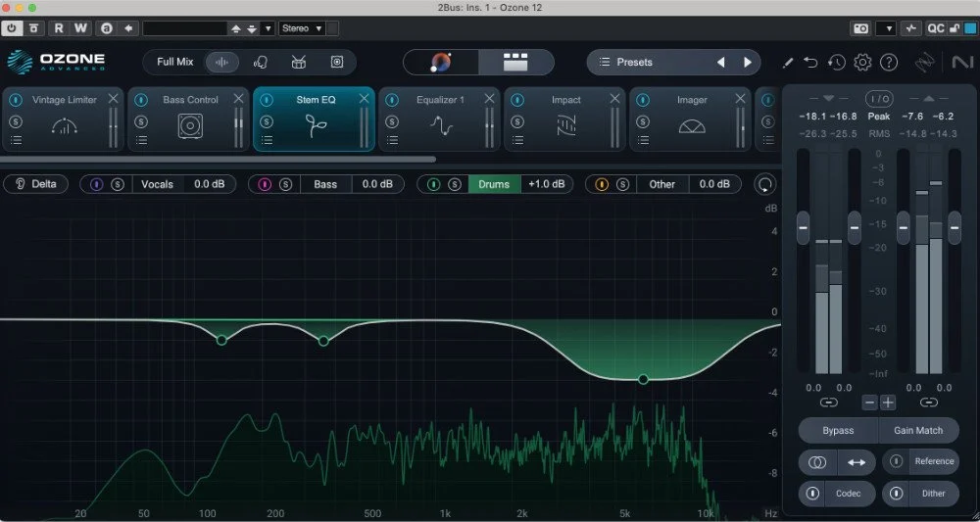Select the vocal-focus head icon next to Full Mix

pyautogui.click(x=260, y=62)
